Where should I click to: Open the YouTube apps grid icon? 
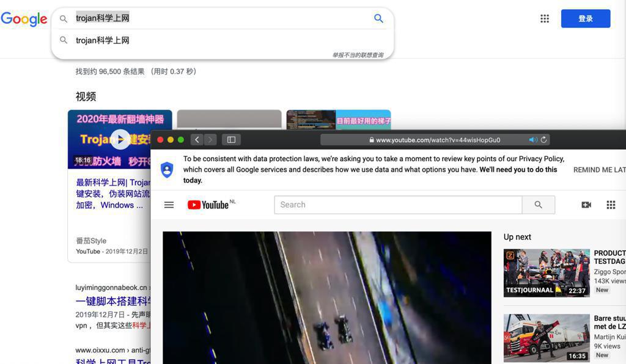(611, 205)
